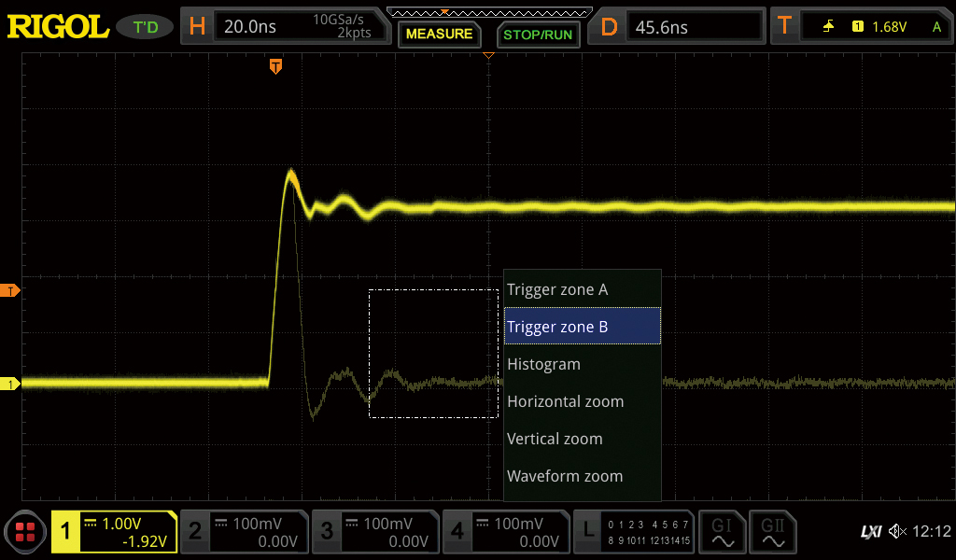The height and width of the screenshot is (560, 956).
Task: Click the LXI network status icon
Action: point(870,532)
